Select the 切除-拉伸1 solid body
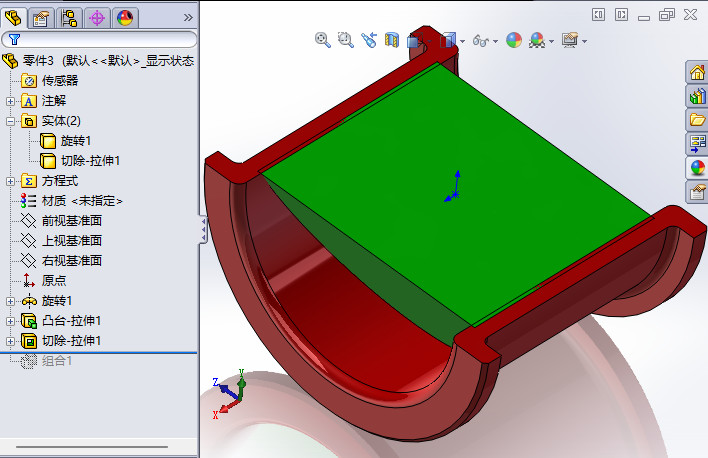Viewport: 708px width, 458px height. point(80,161)
